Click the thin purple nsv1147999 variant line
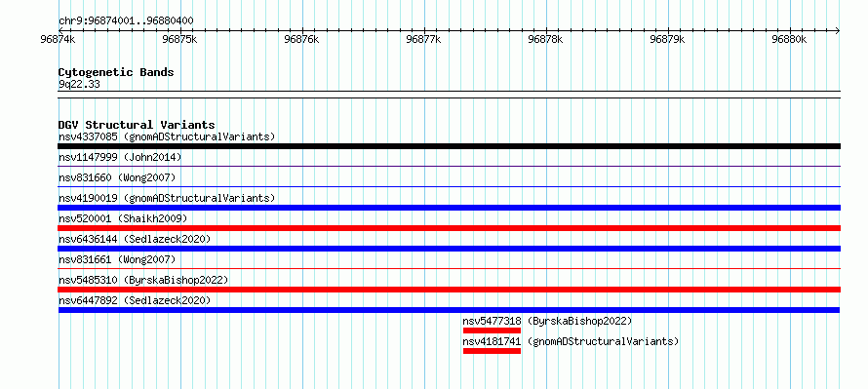This screenshot has width=868, height=389. [x=449, y=166]
